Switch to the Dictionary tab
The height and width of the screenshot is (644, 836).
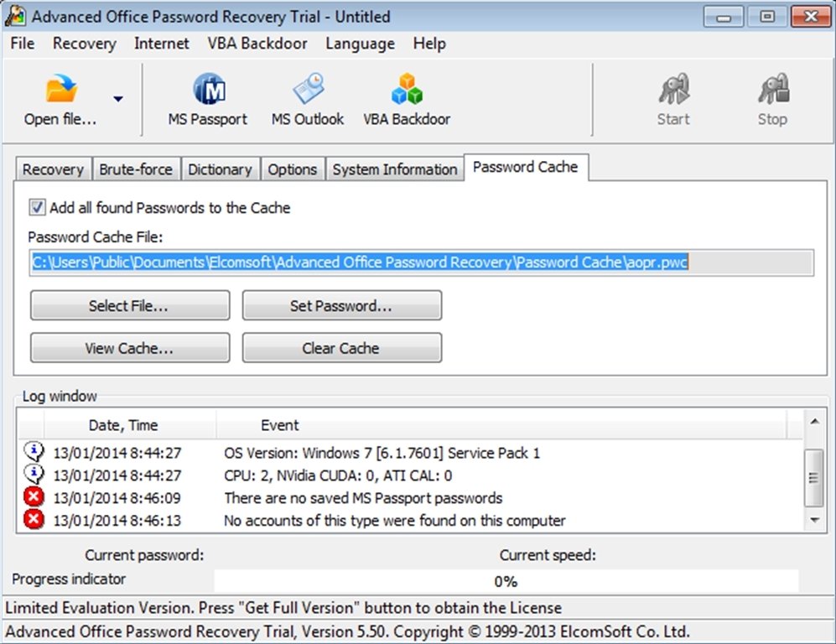tap(221, 169)
